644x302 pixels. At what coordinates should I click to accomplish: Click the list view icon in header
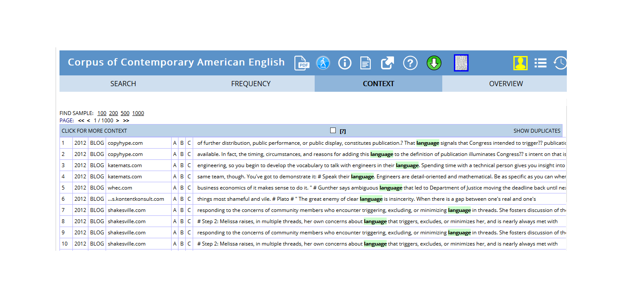coord(541,63)
